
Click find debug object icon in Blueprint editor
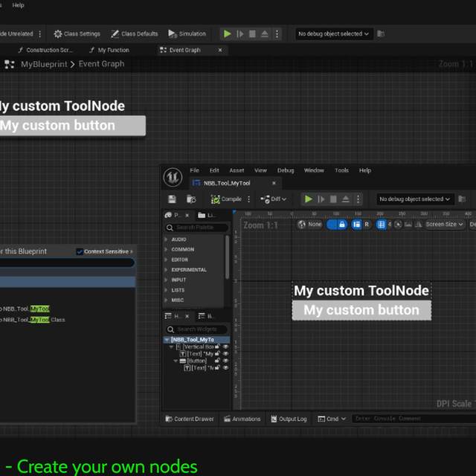click(381, 33)
